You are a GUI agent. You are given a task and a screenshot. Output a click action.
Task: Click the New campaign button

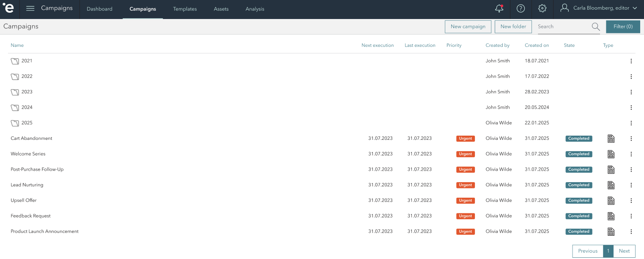coord(468,27)
